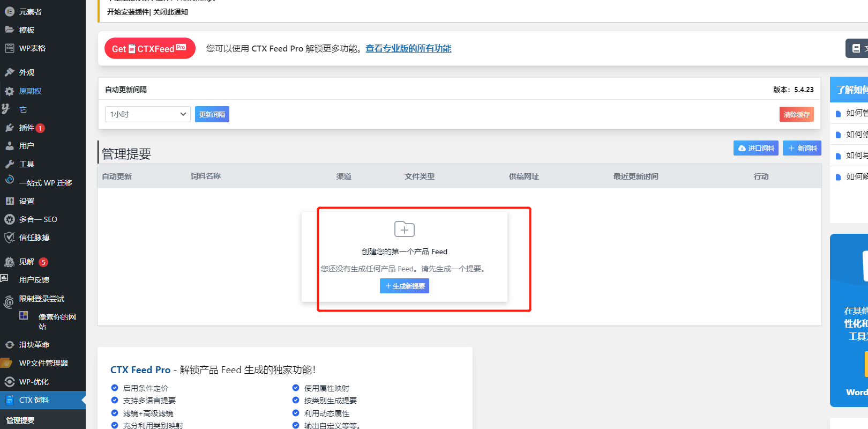Click the folder-plus icon in the empty feed card
This screenshot has height=429, width=868.
point(404,229)
